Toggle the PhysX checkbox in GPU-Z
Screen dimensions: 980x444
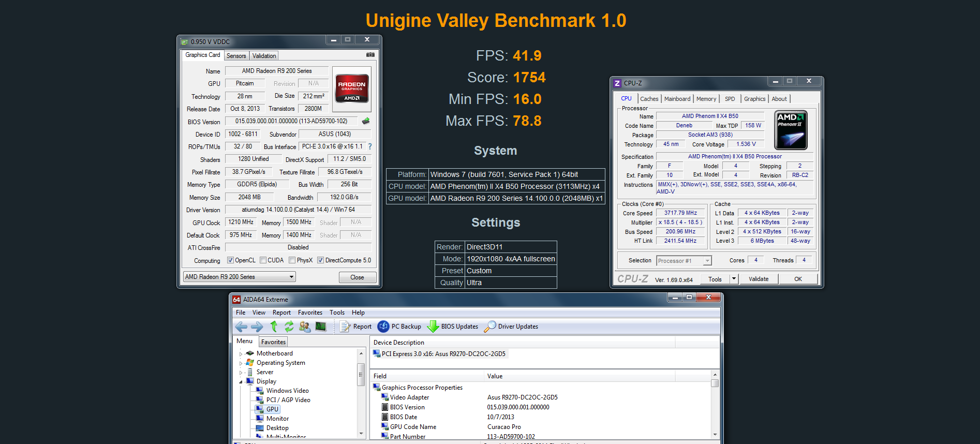coord(292,260)
